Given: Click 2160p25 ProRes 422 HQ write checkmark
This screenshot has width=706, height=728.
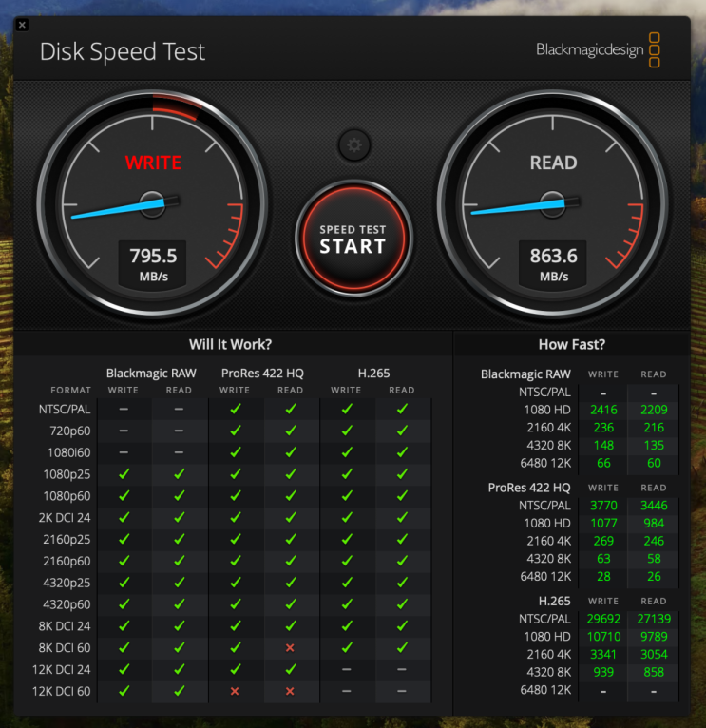Looking at the screenshot, I should (236, 539).
